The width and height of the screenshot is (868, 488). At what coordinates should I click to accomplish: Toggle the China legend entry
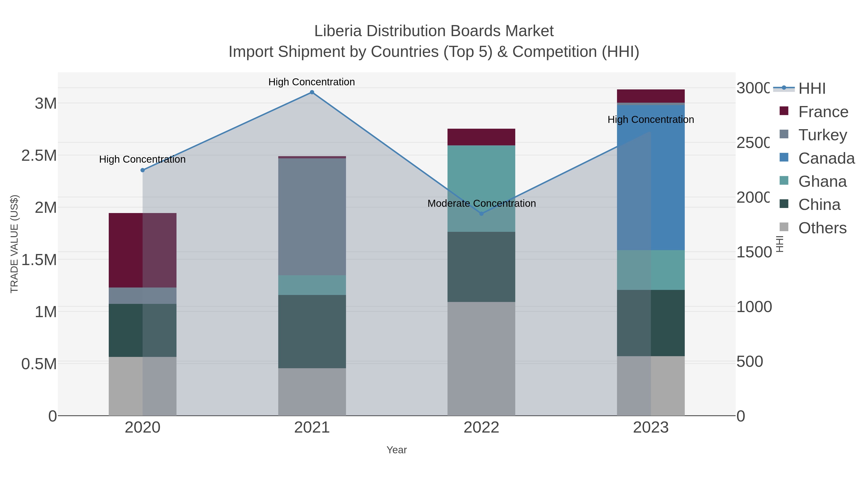click(x=810, y=205)
